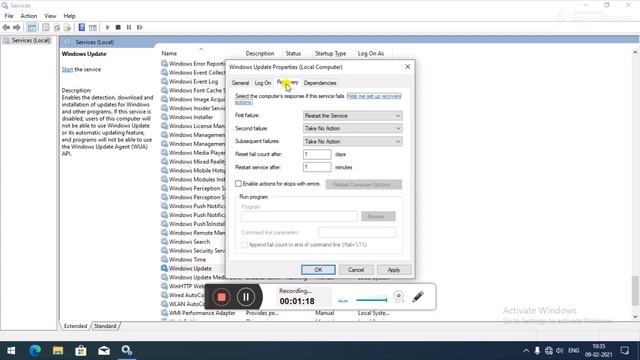Viewport: 640px width, 360px height.
Task: Open Mail app from the taskbar
Action: click(x=104, y=350)
